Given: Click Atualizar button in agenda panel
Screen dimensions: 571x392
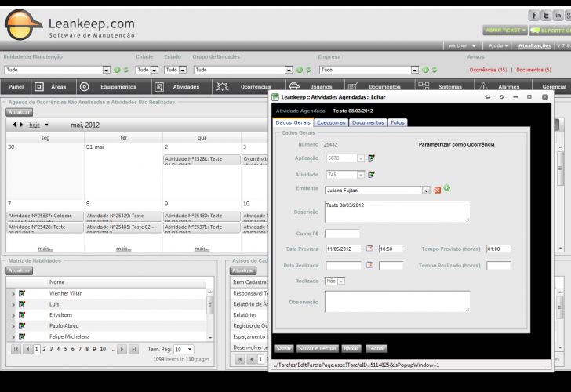Looking at the screenshot, I should click(20, 112).
